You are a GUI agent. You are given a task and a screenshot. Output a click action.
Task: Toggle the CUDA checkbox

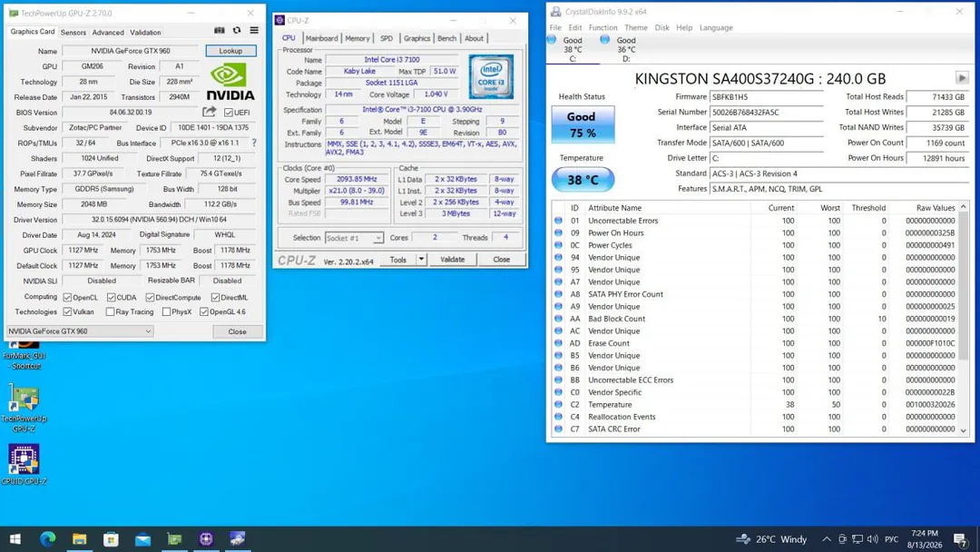point(111,298)
